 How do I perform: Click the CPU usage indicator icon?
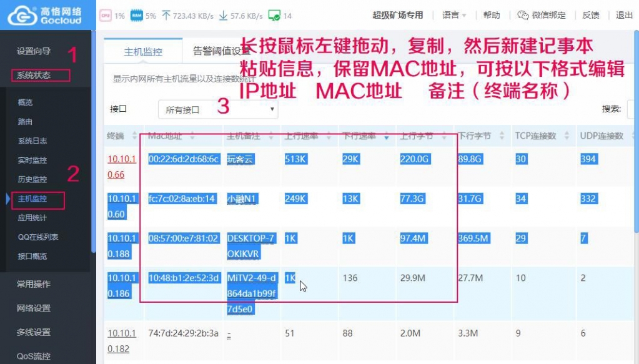pyautogui.click(x=105, y=16)
